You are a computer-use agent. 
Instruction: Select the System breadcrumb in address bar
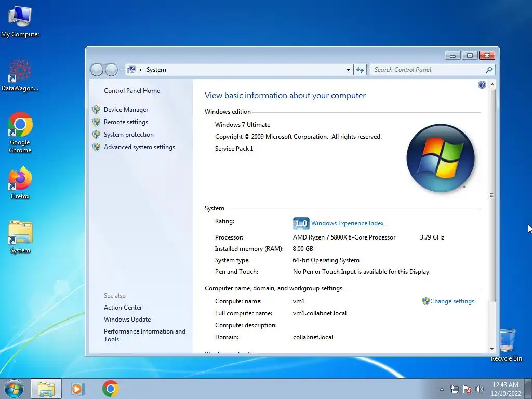156,70
